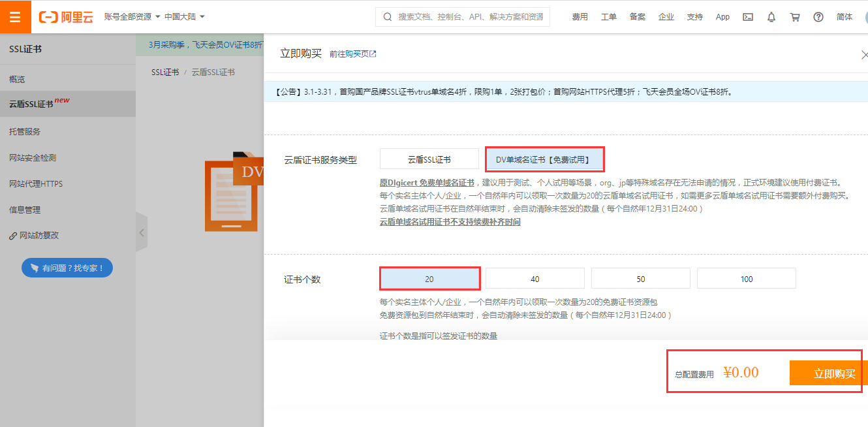Viewport: 868px width, 427px height.
Task: Select certificate count 50
Action: pos(641,279)
